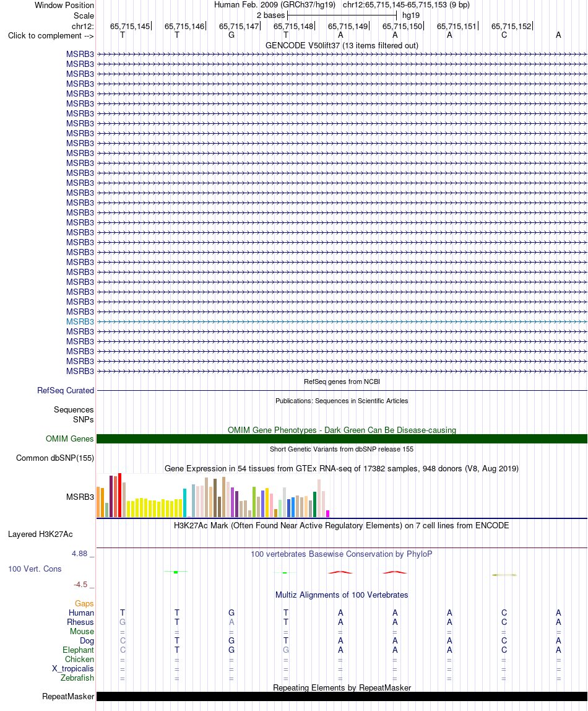Click position label 65,715,145 on the ruler
Screen dimensions: 588x711
click(130, 26)
